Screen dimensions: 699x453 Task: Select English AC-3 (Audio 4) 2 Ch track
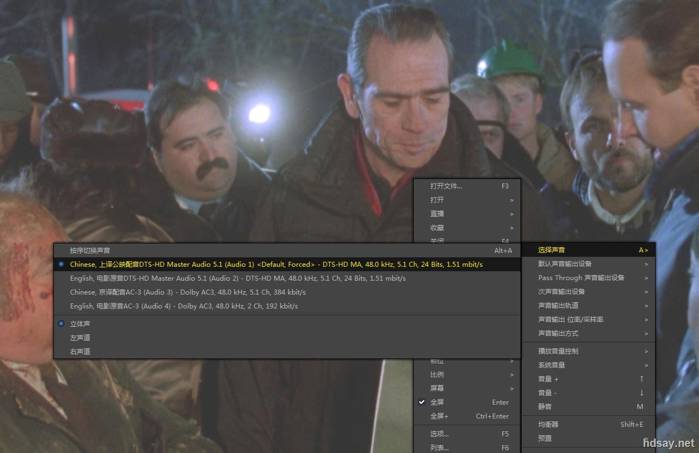point(287,306)
